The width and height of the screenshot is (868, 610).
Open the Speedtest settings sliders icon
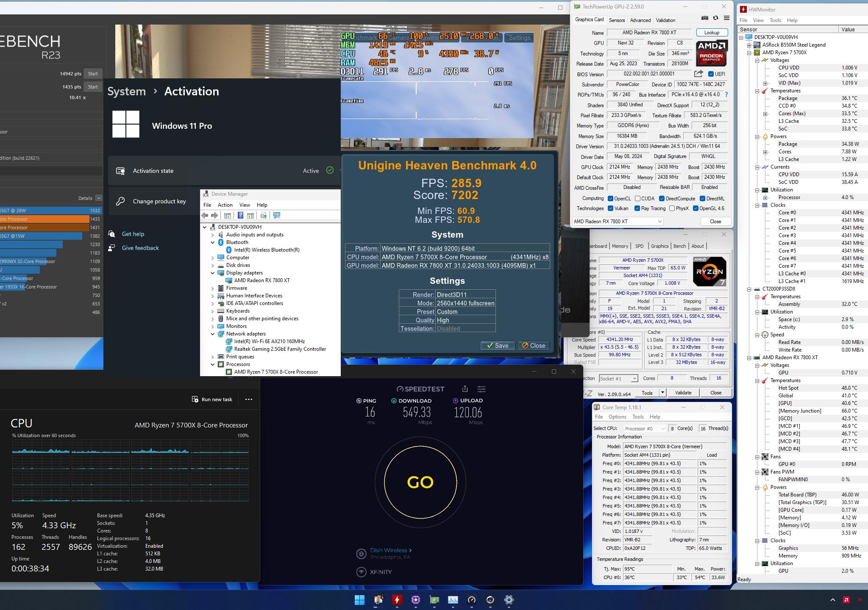pyautogui.click(x=481, y=389)
